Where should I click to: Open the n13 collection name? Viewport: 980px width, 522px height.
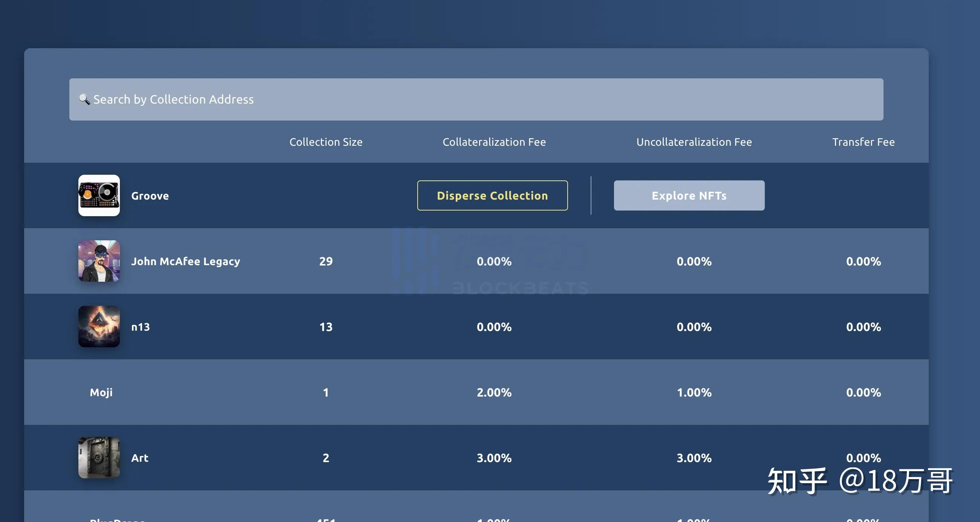(x=140, y=327)
